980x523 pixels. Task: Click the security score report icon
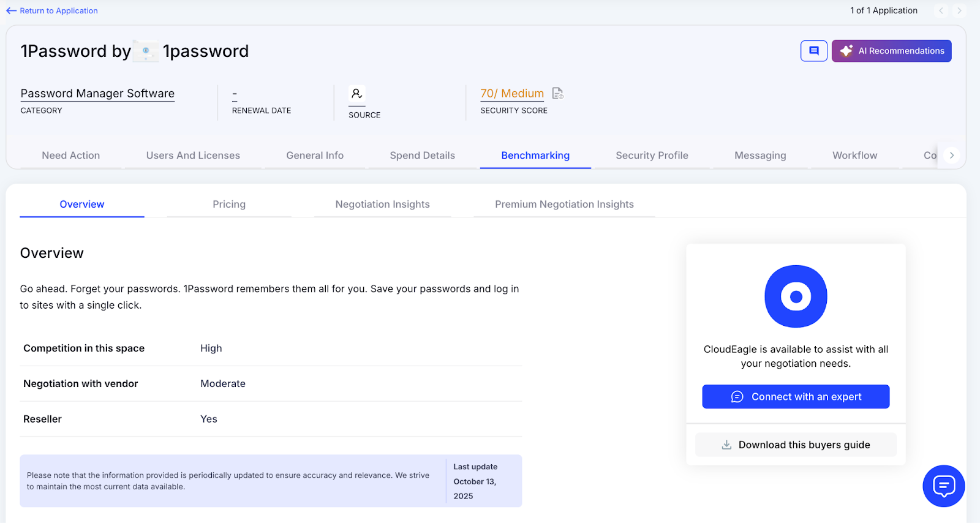tap(557, 93)
